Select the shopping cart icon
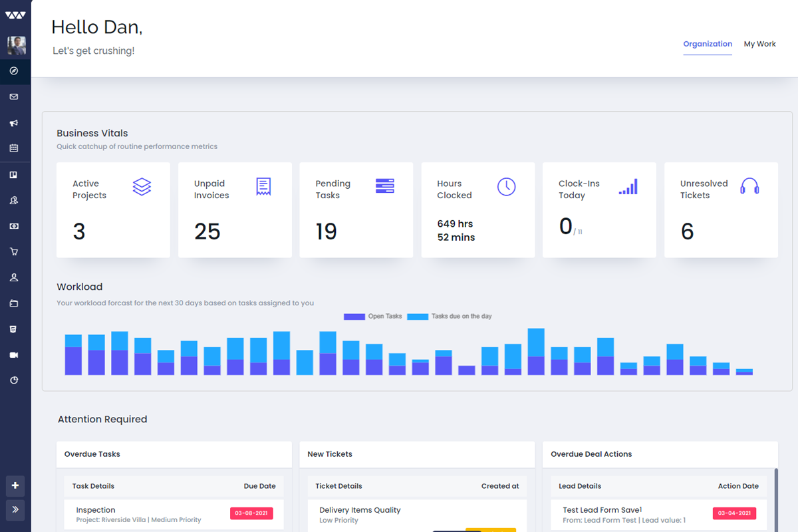 tap(15, 251)
